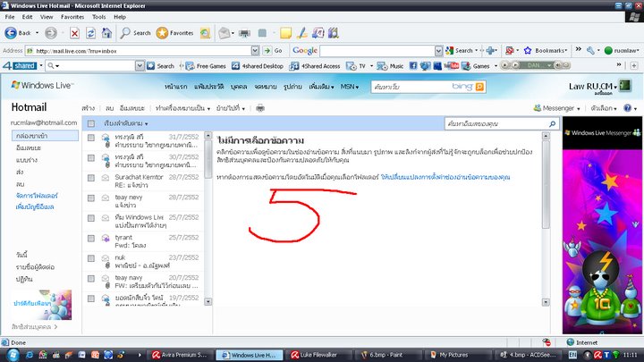Refresh the current page
The width and height of the screenshot is (644, 362).
[90, 33]
